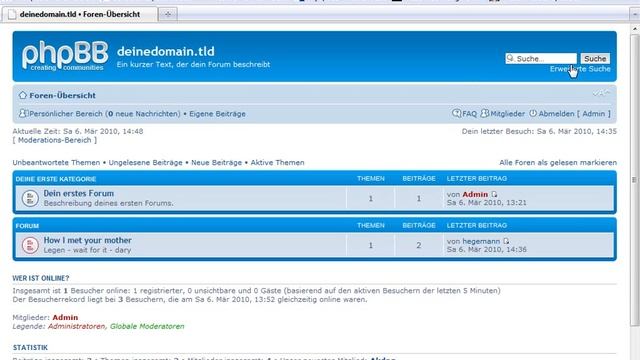
Task: Click the scrollbar up arrow
Action: point(635,29)
